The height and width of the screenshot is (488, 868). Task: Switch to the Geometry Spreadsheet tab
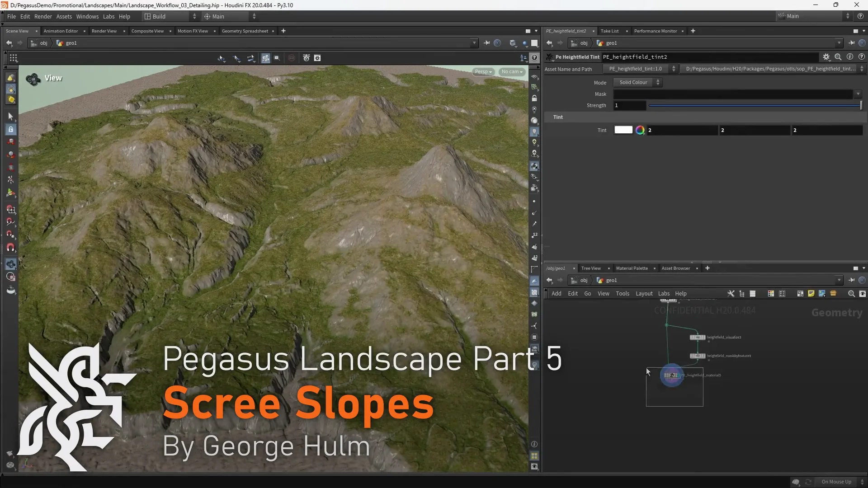click(245, 31)
